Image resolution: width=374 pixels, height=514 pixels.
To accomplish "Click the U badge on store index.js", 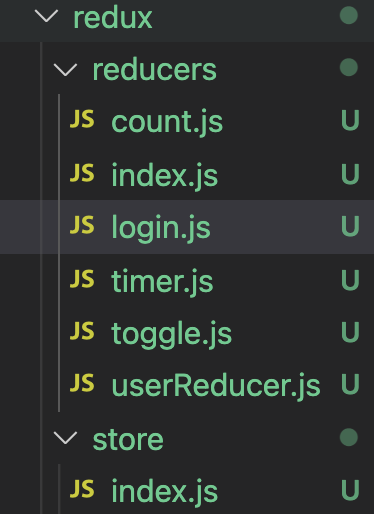I will 350,489.
